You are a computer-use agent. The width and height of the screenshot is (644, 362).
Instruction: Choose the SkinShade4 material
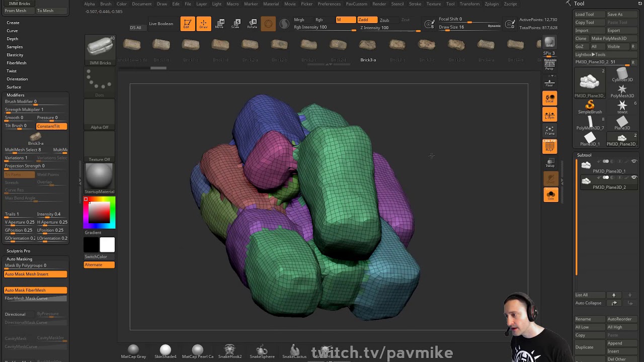point(166,351)
